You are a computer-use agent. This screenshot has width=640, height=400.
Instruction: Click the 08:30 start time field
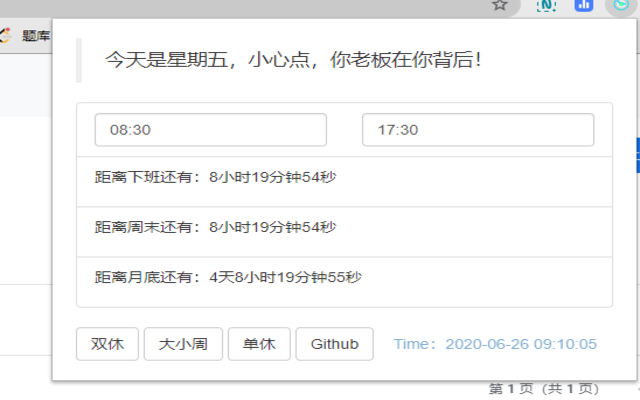pos(211,130)
